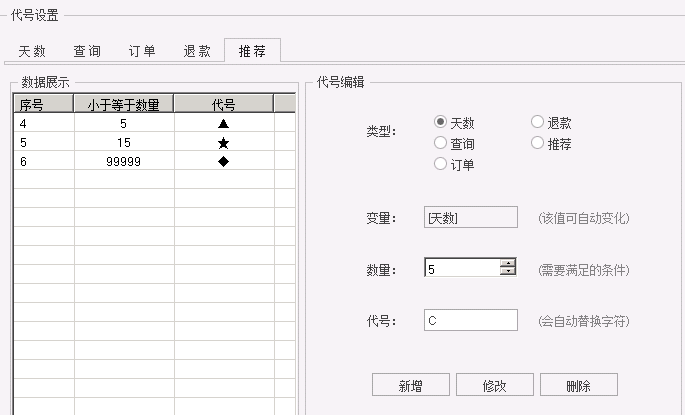Select the 天数 type radio button
This screenshot has height=415, width=685.
(x=440, y=122)
